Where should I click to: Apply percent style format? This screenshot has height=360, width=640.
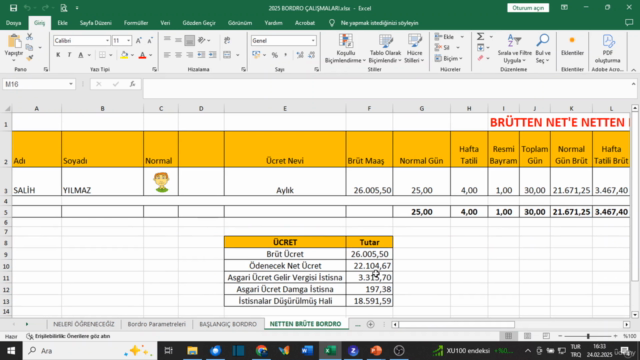coord(275,55)
